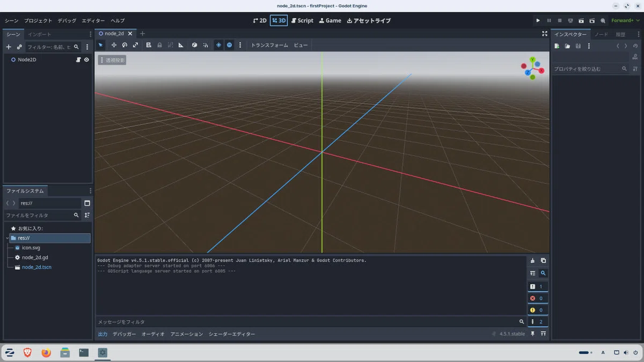Open the Inspector object history icon
Image resolution: width=644 pixels, height=362 pixels.
click(636, 46)
